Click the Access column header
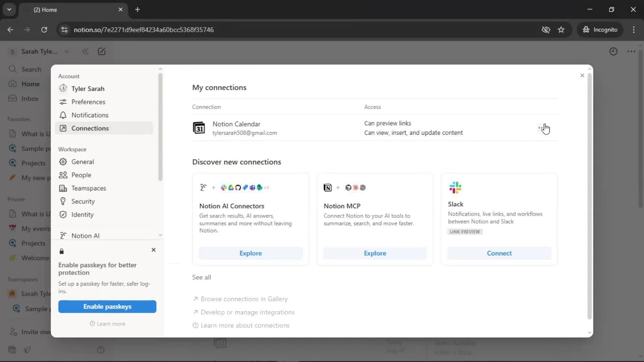The width and height of the screenshot is (644, 362). (x=372, y=107)
